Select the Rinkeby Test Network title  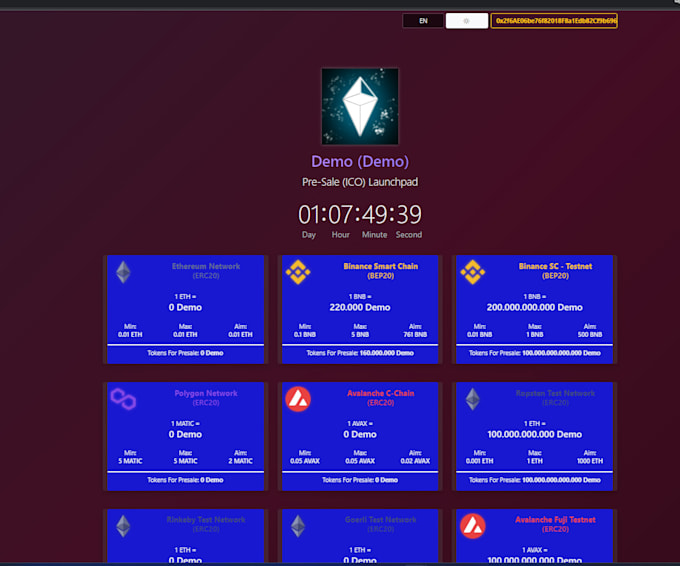pyautogui.click(x=206, y=520)
